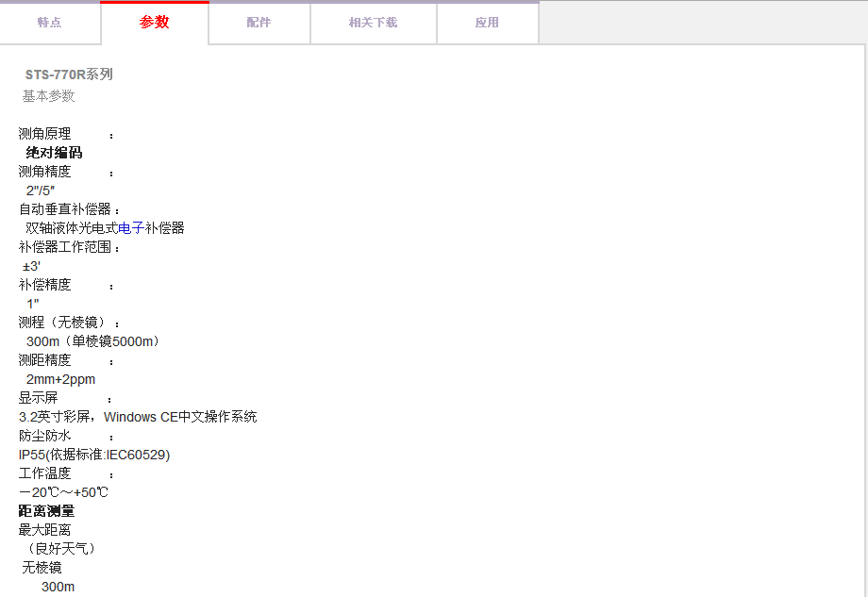Click the －20℃～+50℃ temperature value
Screen dimensions: 868x597
tap(63, 492)
